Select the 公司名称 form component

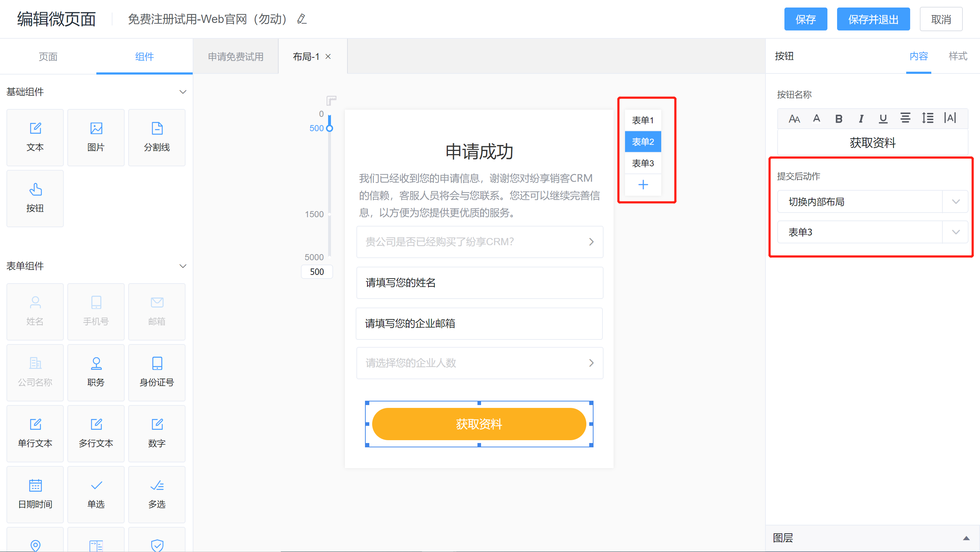35,372
